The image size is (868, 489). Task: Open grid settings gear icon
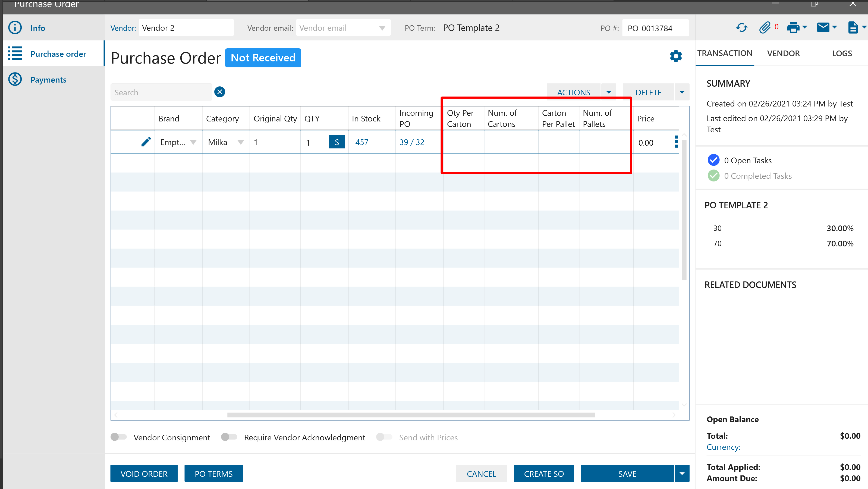click(x=676, y=56)
